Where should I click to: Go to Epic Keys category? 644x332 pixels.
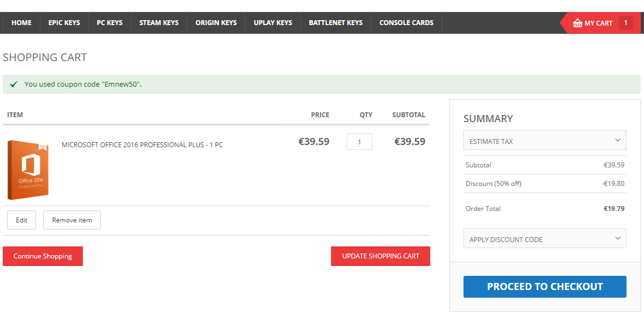click(x=64, y=23)
